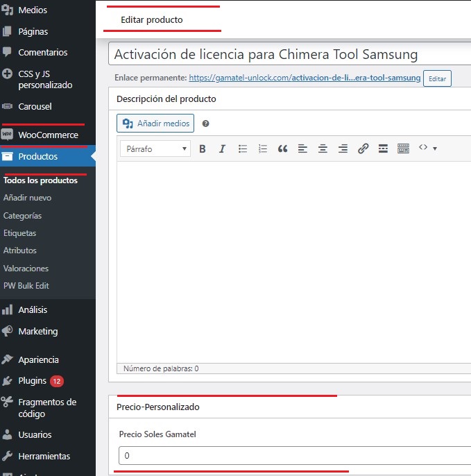
Task: Click the Plugins plug icon
Action: coord(7,381)
